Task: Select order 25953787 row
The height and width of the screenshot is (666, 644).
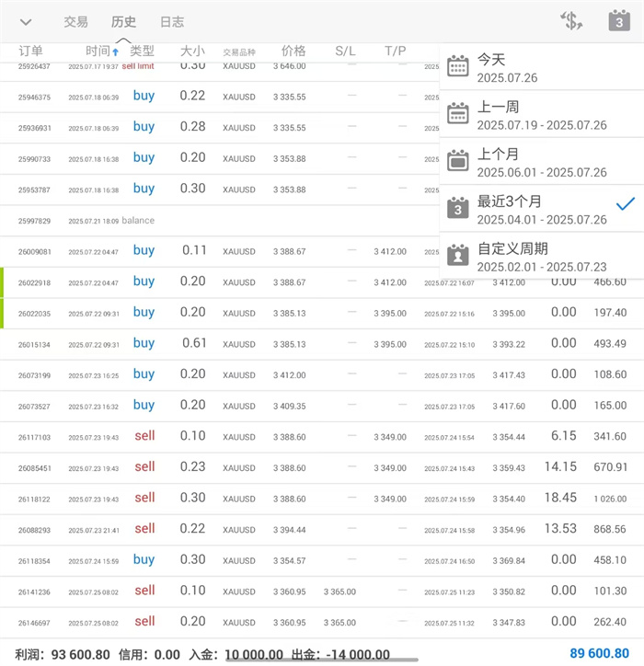Action: pyautogui.click(x=220, y=189)
